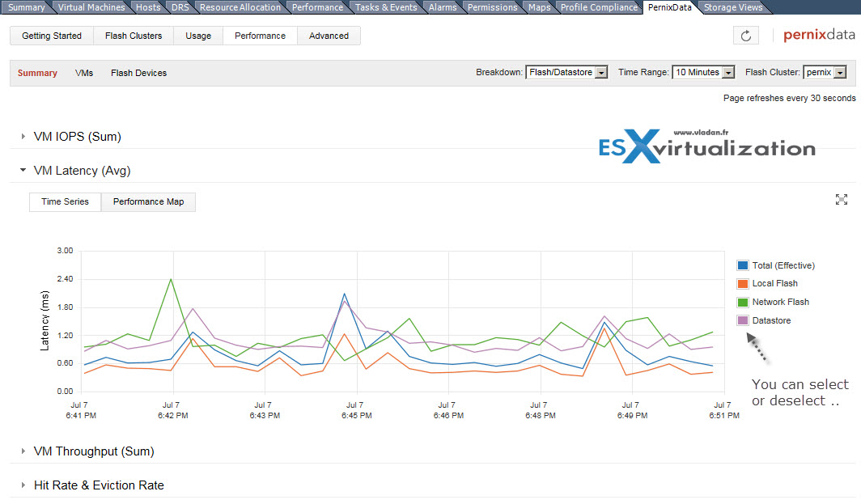Toggle Local Flash series in legend
The image size is (861, 504).
coord(767,283)
